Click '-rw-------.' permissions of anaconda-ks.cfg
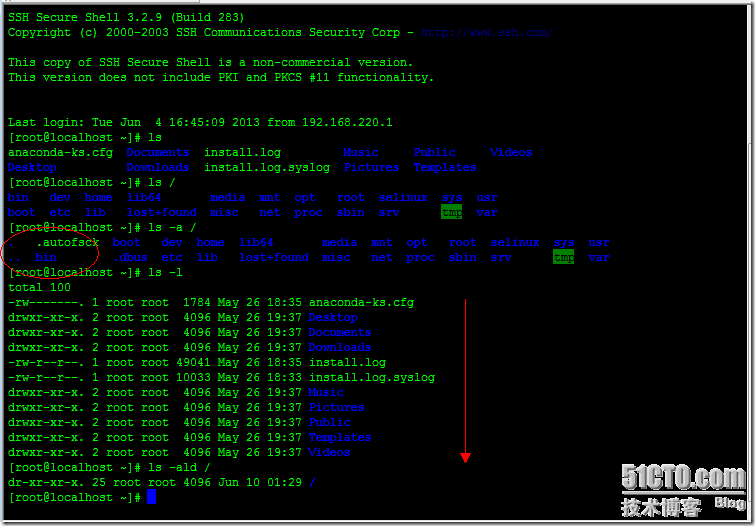755x526 pixels. pos(46,302)
